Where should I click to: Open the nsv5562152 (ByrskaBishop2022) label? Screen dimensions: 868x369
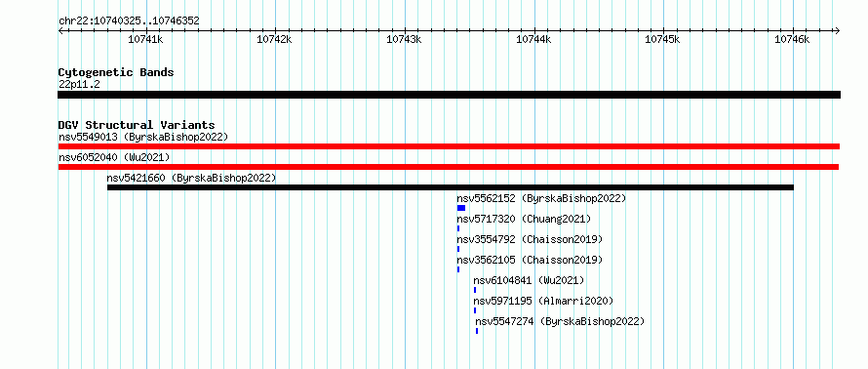point(541,198)
